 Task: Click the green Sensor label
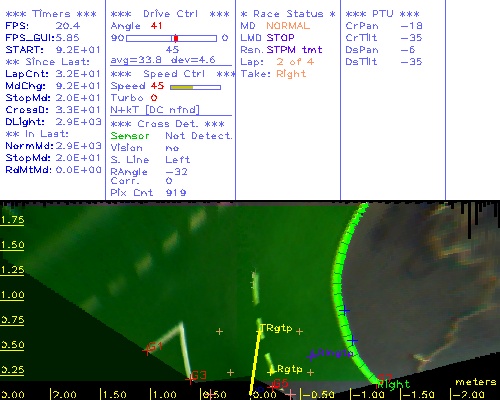coord(130,136)
